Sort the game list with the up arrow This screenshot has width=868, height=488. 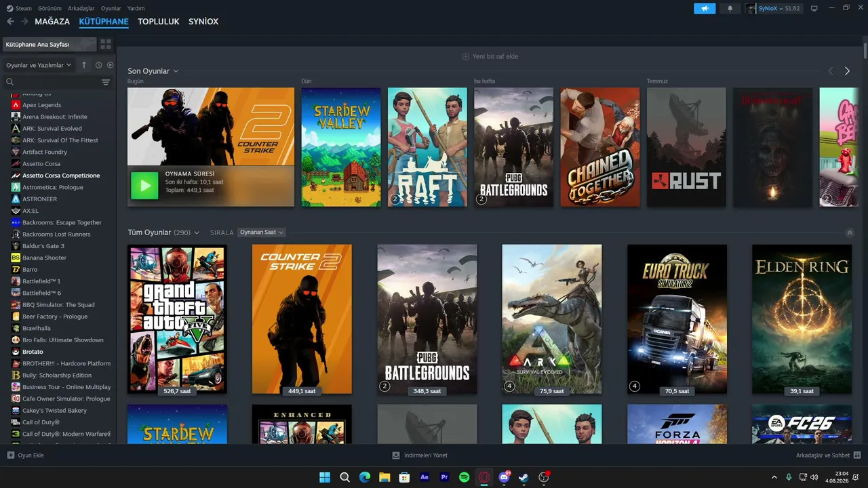pyautogui.click(x=84, y=65)
